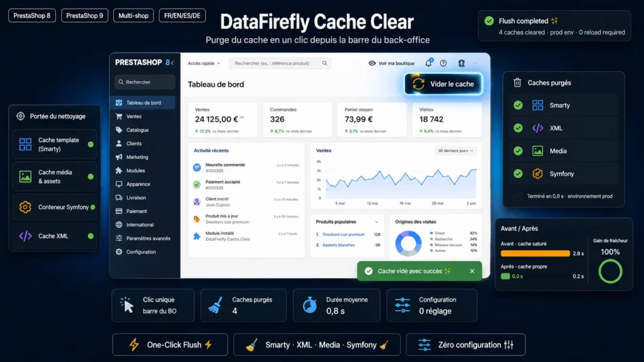Click the Apparence monitor icon

[119, 184]
